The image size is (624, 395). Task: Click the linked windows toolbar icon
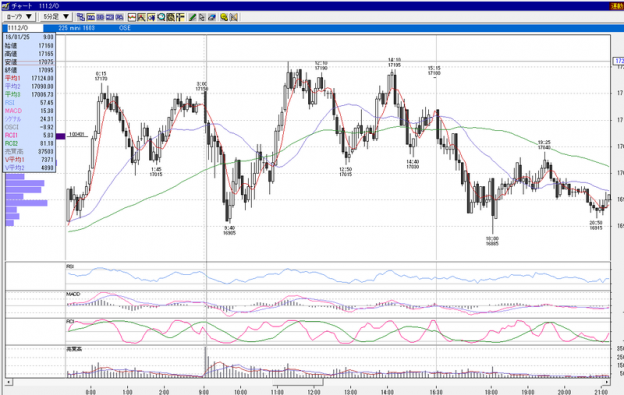[x=81, y=17]
